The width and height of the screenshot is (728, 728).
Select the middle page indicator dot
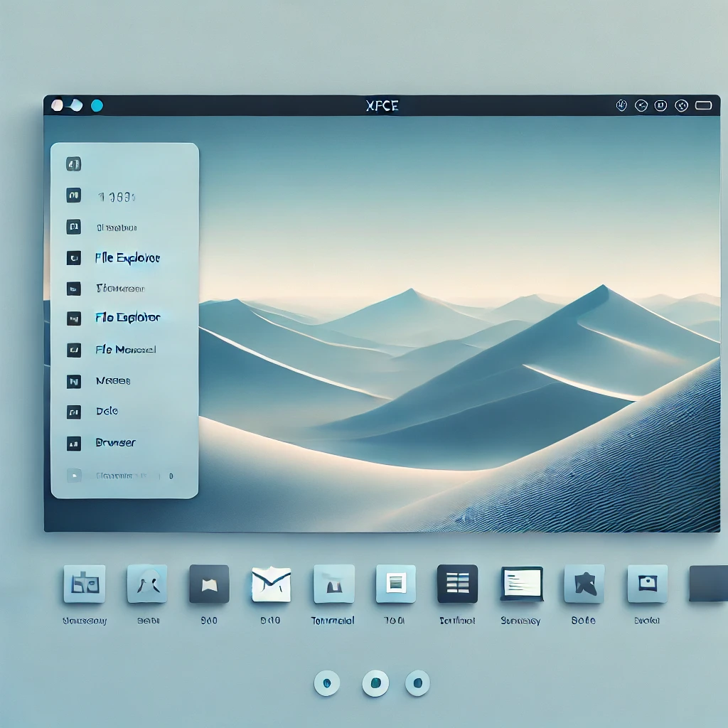tap(375, 683)
